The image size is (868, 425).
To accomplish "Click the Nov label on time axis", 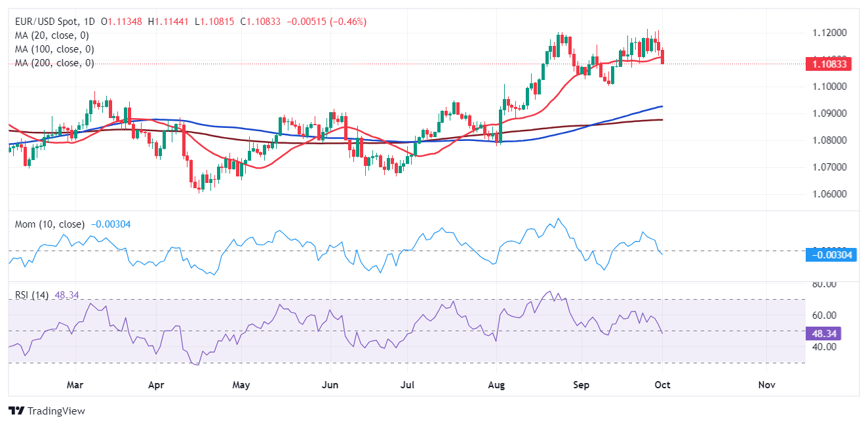I will 766,385.
